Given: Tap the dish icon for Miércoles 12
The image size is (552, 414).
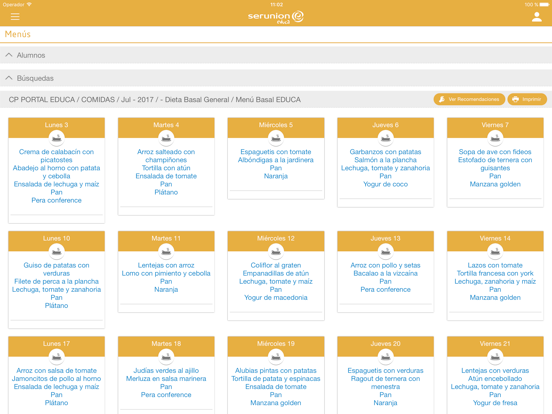Looking at the screenshot, I should [x=276, y=251].
